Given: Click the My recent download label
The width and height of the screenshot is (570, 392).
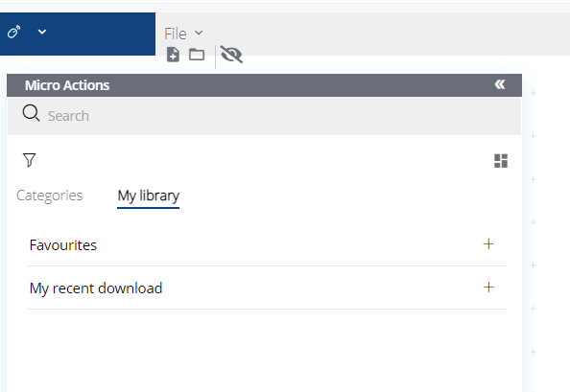Looking at the screenshot, I should click(96, 288).
